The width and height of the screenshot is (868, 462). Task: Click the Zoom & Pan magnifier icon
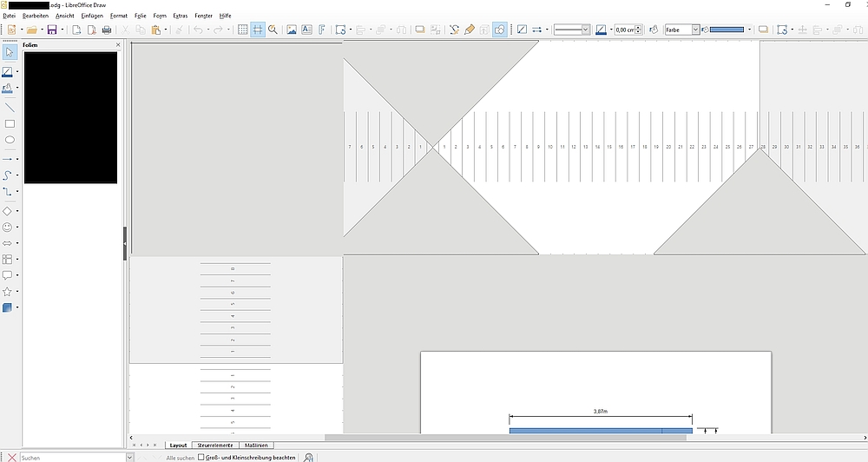tap(273, 30)
